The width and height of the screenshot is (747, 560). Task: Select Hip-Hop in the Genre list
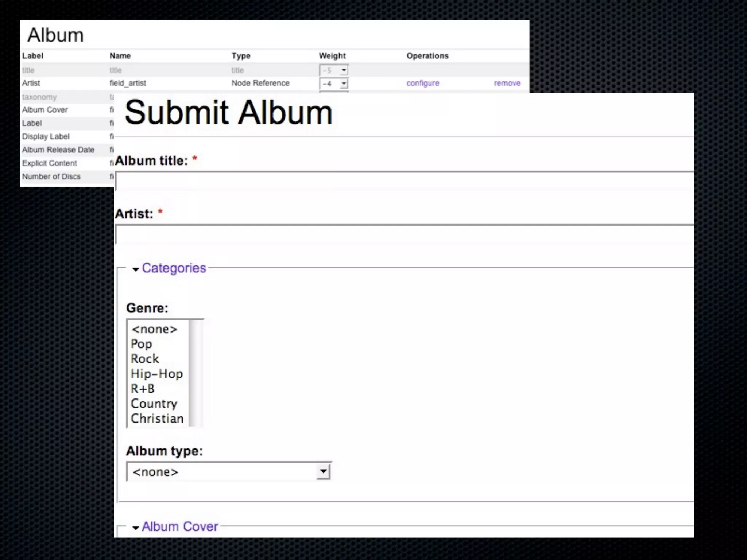pos(157,374)
